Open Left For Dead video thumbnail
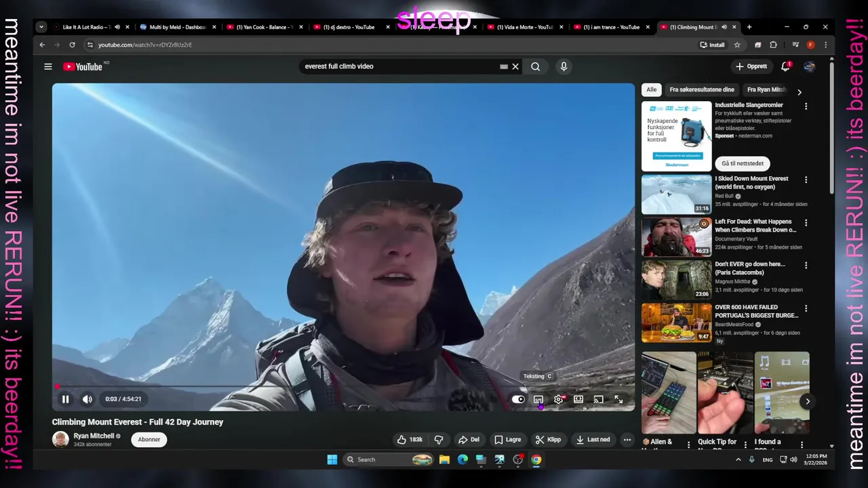The image size is (868, 488). [x=676, y=237]
